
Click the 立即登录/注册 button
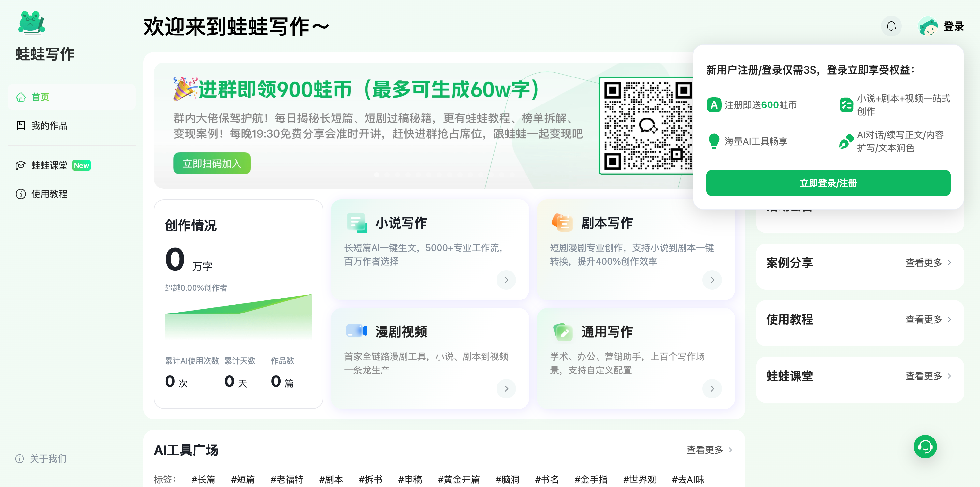[x=828, y=183]
